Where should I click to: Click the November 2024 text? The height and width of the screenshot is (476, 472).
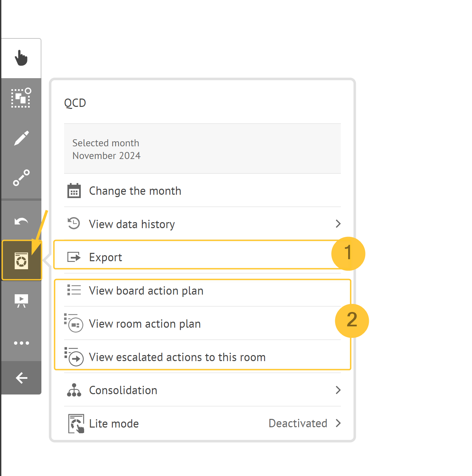point(106,156)
